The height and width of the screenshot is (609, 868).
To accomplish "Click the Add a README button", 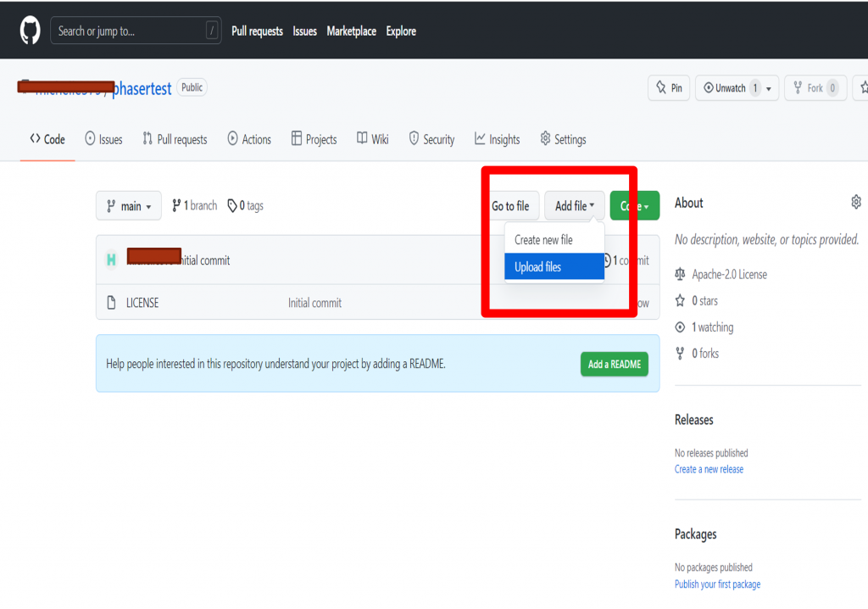I will point(615,364).
